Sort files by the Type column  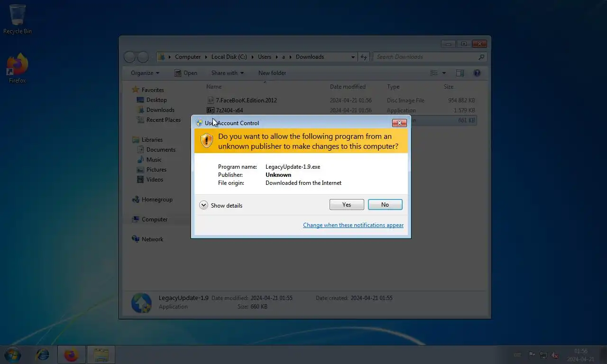[x=393, y=87]
